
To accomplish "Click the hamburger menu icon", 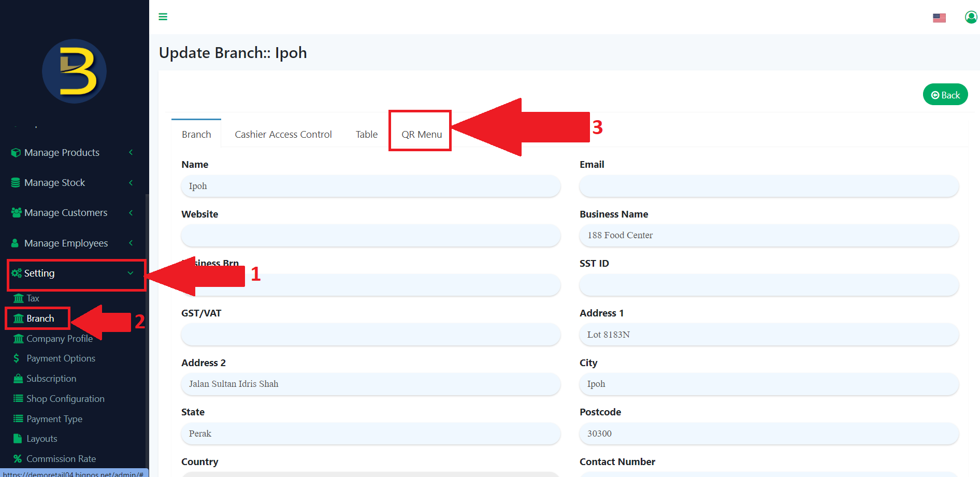I will (x=163, y=17).
